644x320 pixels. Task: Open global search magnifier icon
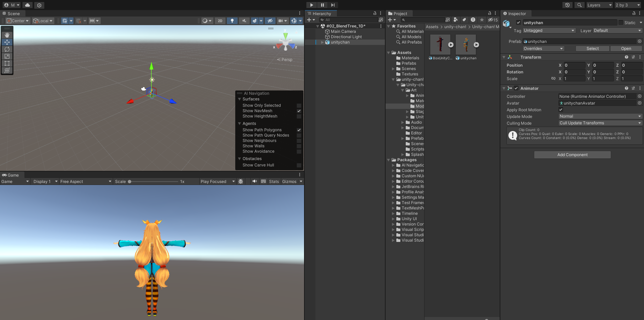pos(579,5)
